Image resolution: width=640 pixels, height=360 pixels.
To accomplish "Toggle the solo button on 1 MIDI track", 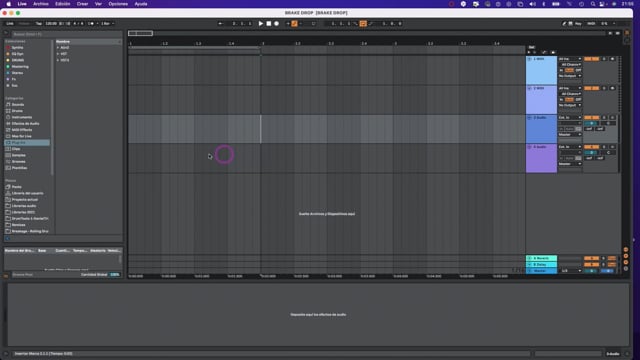I will pos(604,59).
